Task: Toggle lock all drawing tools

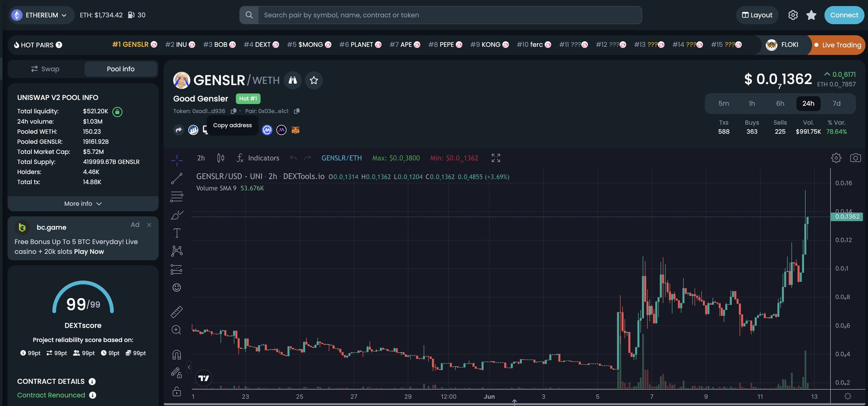Action: coord(177,391)
